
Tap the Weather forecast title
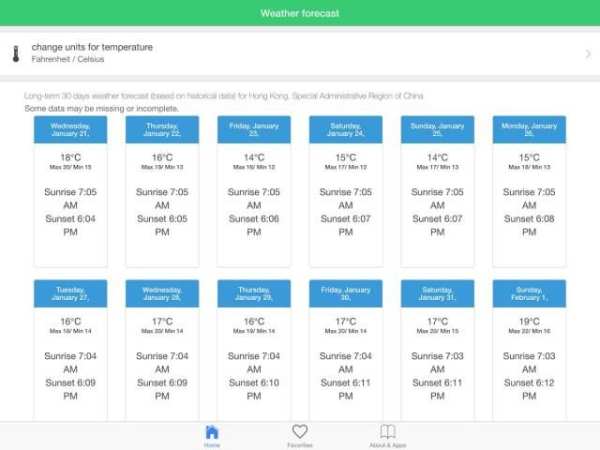tap(300, 13)
